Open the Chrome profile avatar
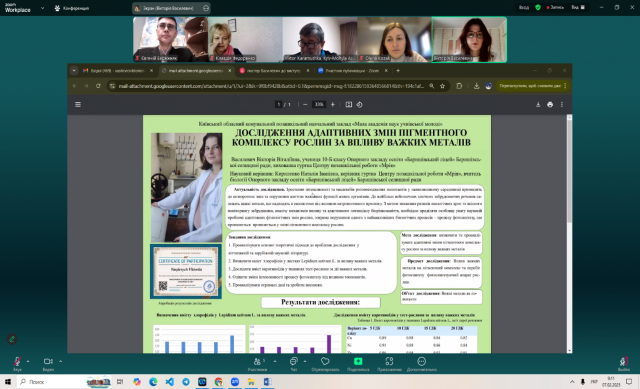640x389 pixels. [489, 86]
